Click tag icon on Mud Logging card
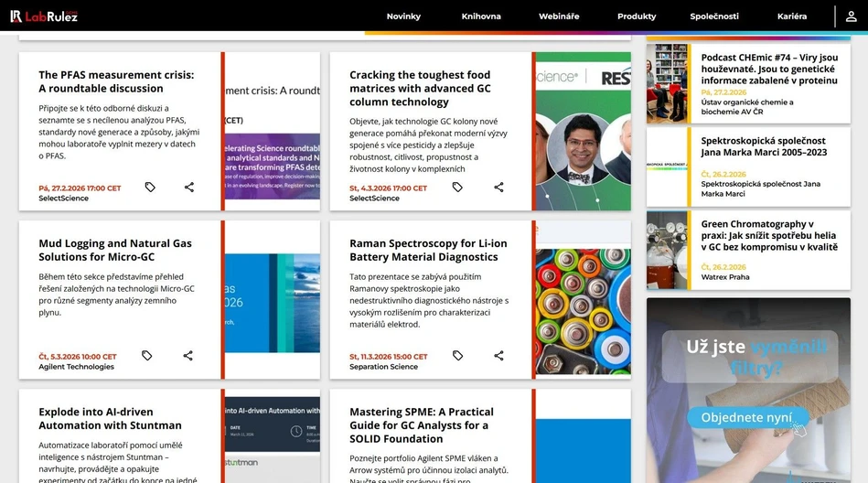Image resolution: width=868 pixels, height=483 pixels. [146, 356]
